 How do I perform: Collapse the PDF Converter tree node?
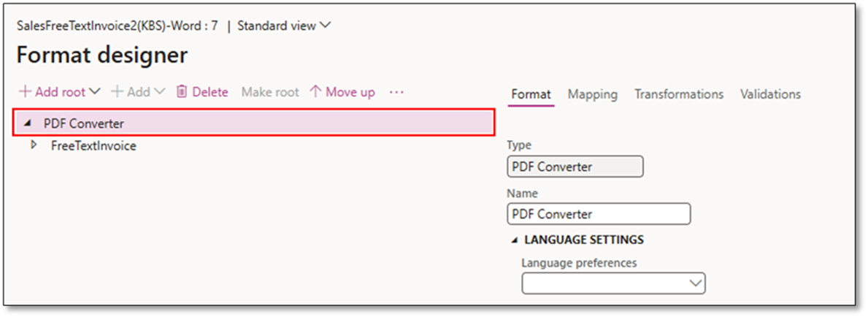coord(28,123)
